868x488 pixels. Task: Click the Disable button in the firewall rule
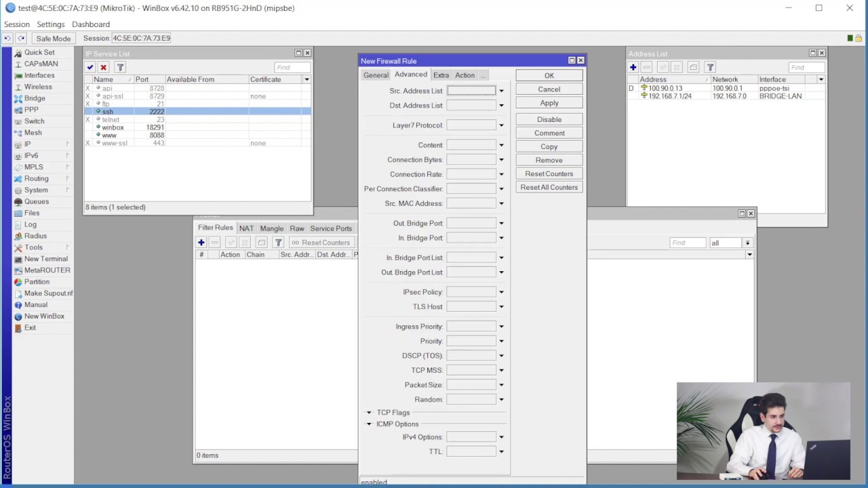(x=549, y=119)
